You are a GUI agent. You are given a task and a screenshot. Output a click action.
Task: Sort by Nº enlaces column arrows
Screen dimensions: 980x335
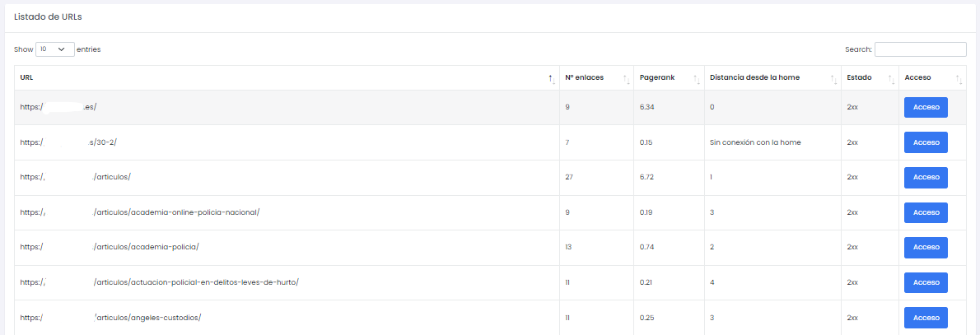626,78
